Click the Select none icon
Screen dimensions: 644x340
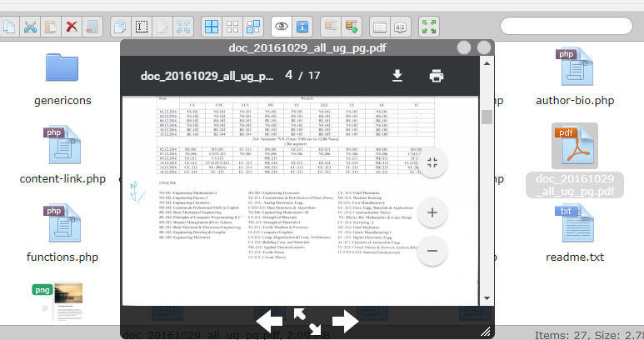[232, 27]
